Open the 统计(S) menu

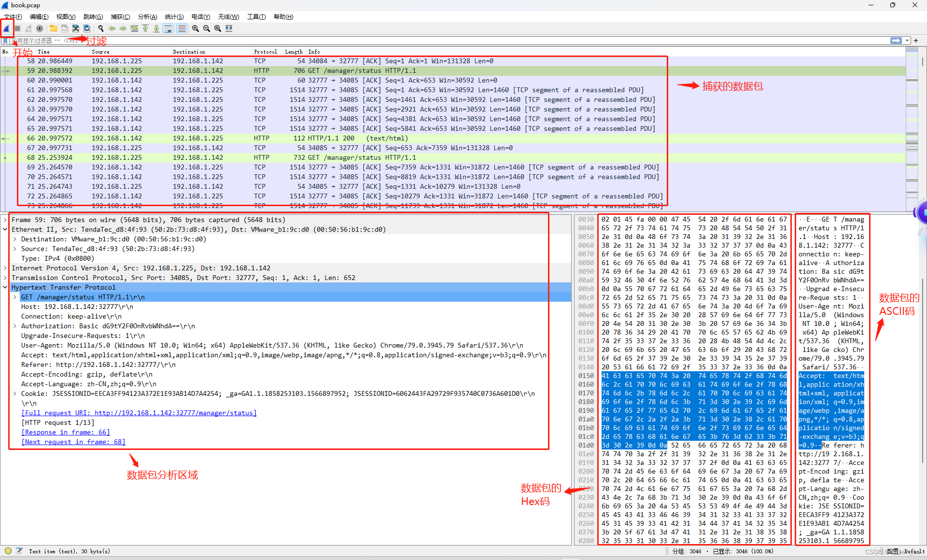click(x=174, y=16)
